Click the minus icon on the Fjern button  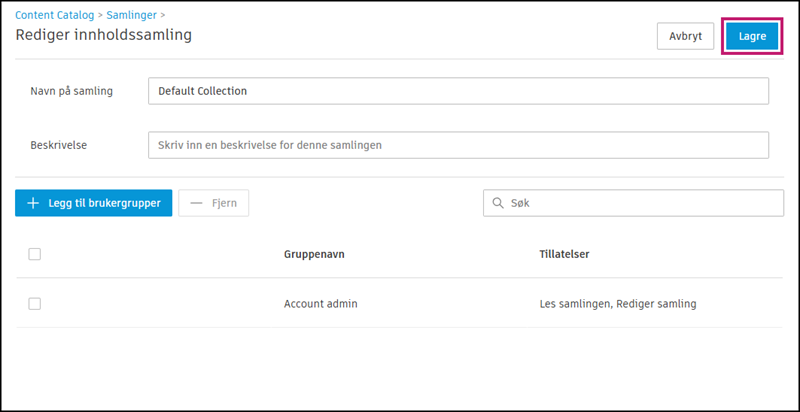(195, 203)
